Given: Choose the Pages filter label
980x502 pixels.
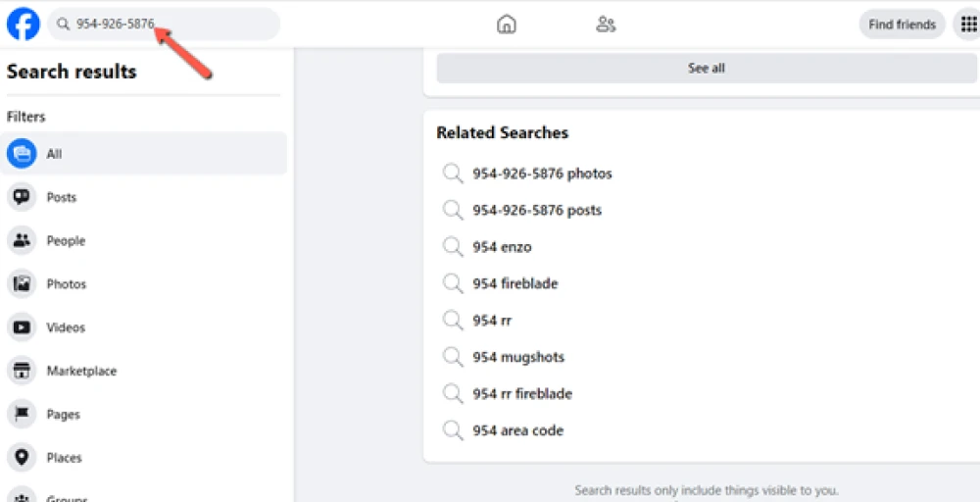Looking at the screenshot, I should tap(63, 415).
